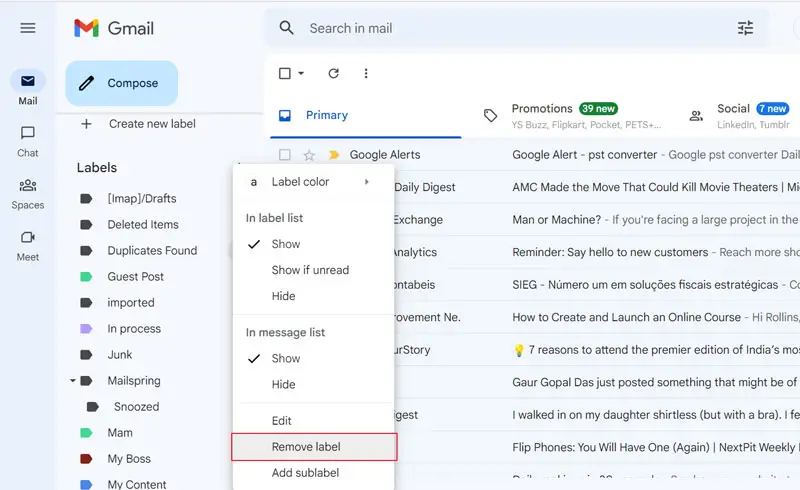Toggle the select-all checkbox in toolbar

[285, 73]
